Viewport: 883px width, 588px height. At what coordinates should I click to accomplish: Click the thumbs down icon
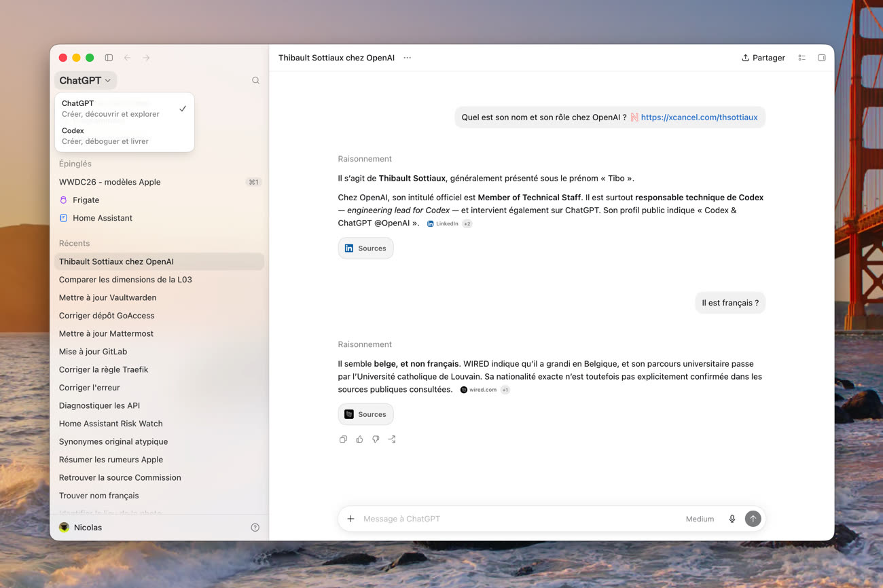click(376, 439)
